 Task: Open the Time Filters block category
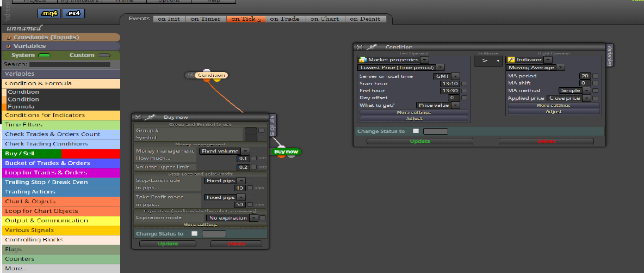pos(61,125)
